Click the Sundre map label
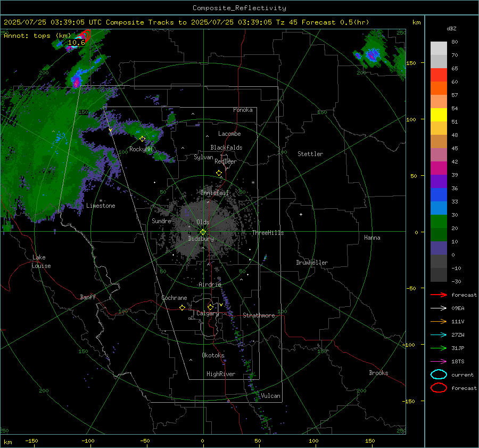The image size is (479, 448). coord(161,221)
